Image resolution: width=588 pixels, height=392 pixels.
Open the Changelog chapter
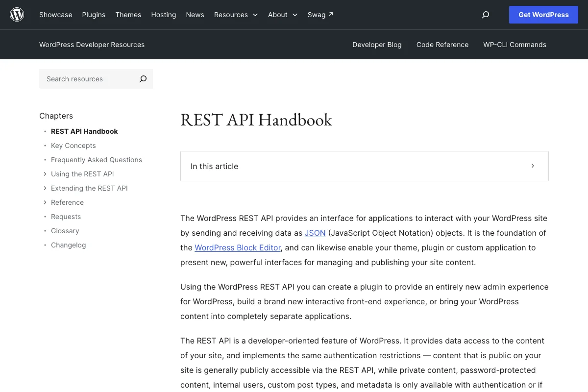point(68,245)
